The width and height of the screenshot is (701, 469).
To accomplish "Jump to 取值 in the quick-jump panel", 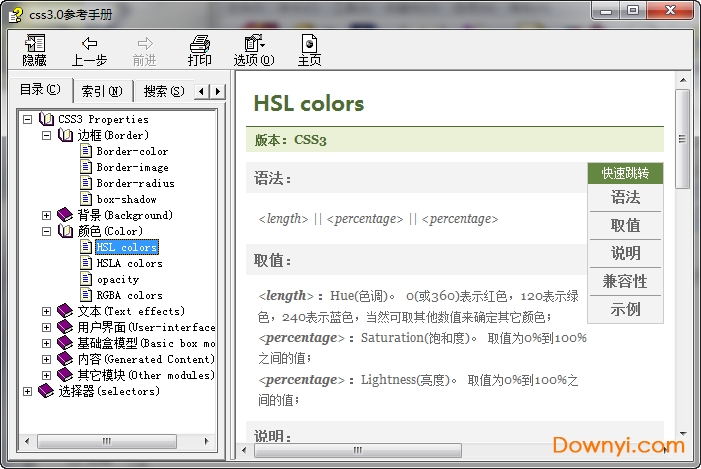I will click(625, 225).
